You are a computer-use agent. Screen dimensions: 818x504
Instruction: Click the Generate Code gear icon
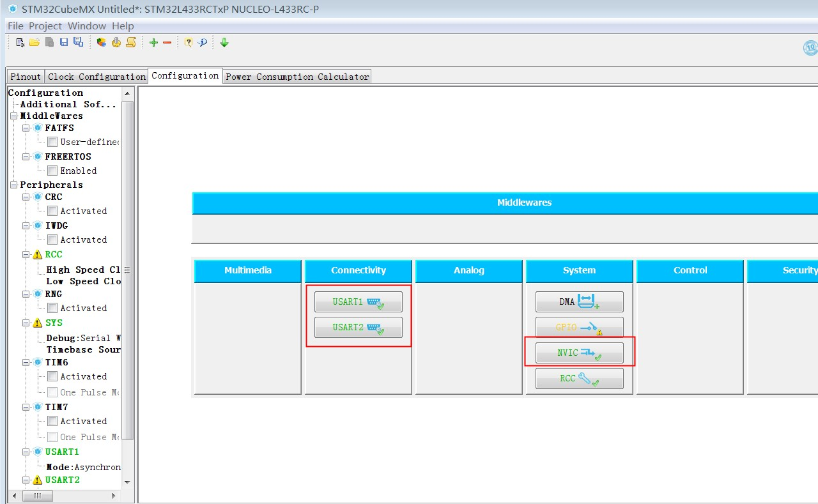(x=116, y=43)
